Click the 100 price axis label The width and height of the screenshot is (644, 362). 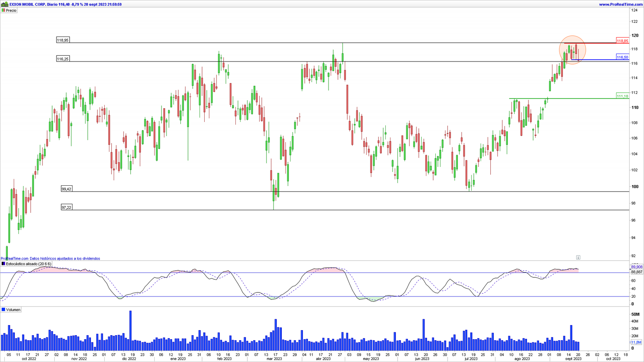(x=635, y=187)
